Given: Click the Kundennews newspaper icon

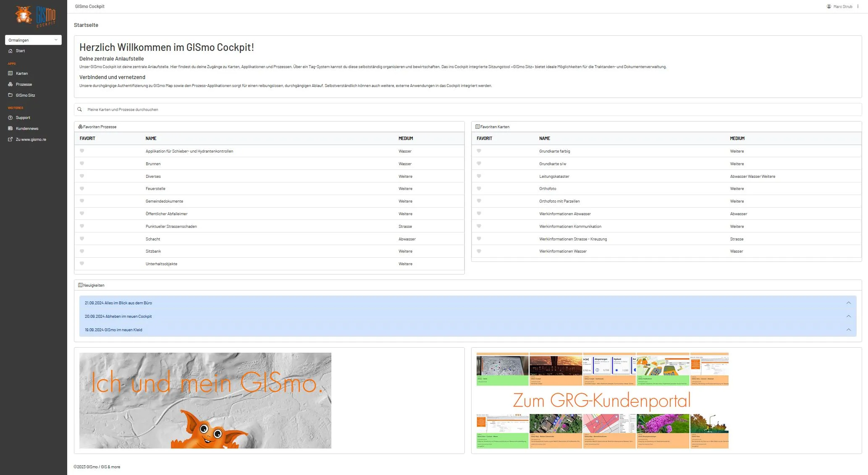Looking at the screenshot, I should [x=10, y=128].
